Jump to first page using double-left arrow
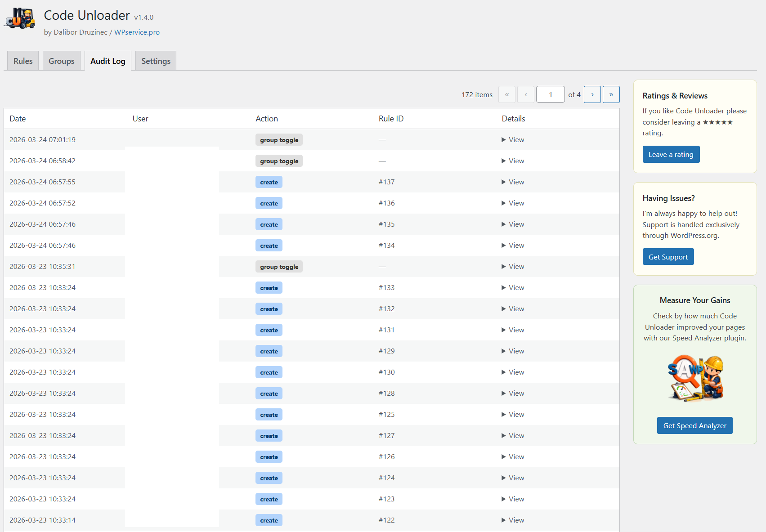 coord(506,94)
